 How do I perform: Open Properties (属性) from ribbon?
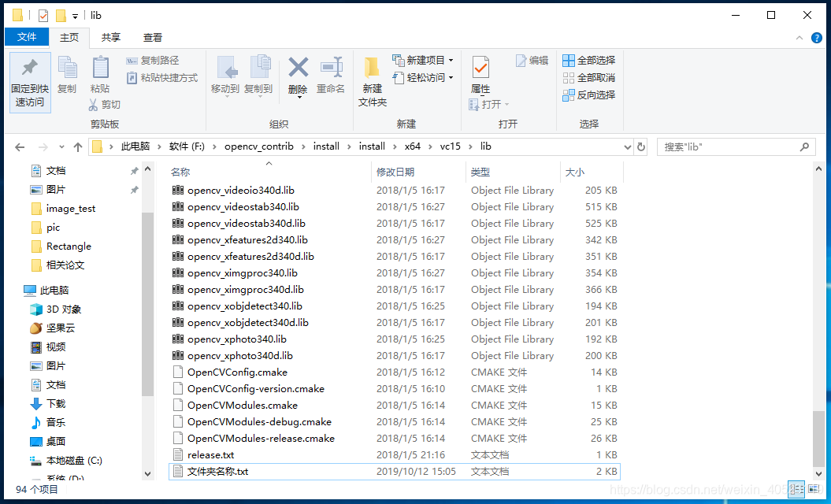(480, 75)
